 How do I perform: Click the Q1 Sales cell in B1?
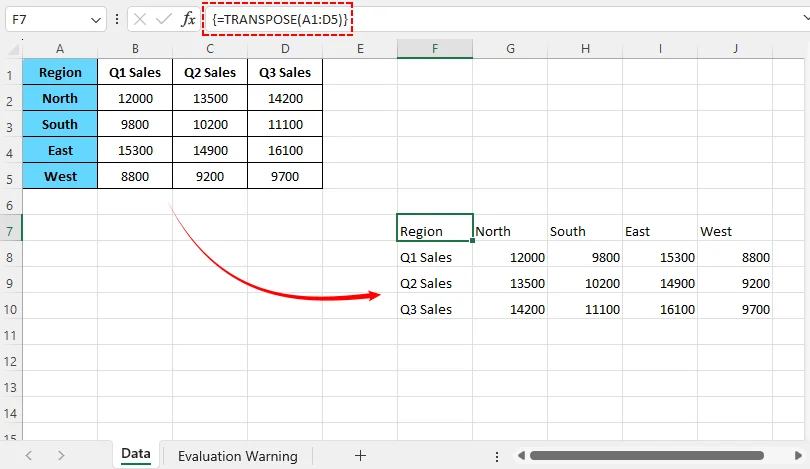pos(135,72)
